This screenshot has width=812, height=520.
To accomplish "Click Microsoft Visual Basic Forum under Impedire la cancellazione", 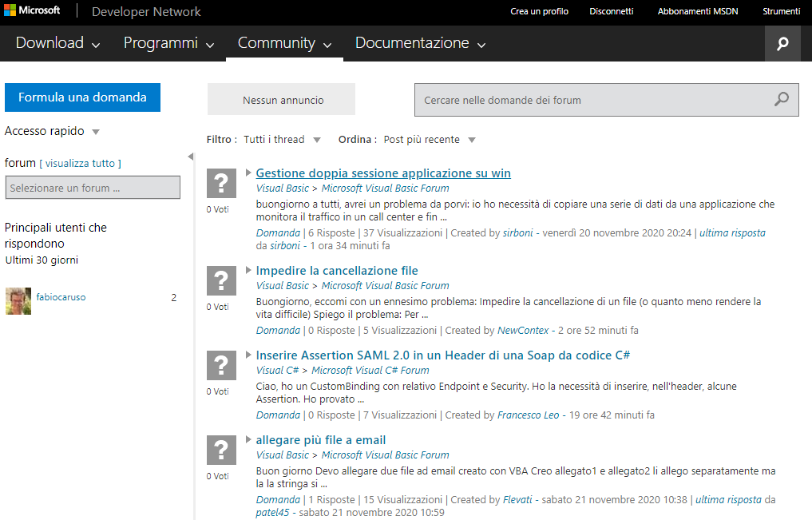I will pos(386,285).
